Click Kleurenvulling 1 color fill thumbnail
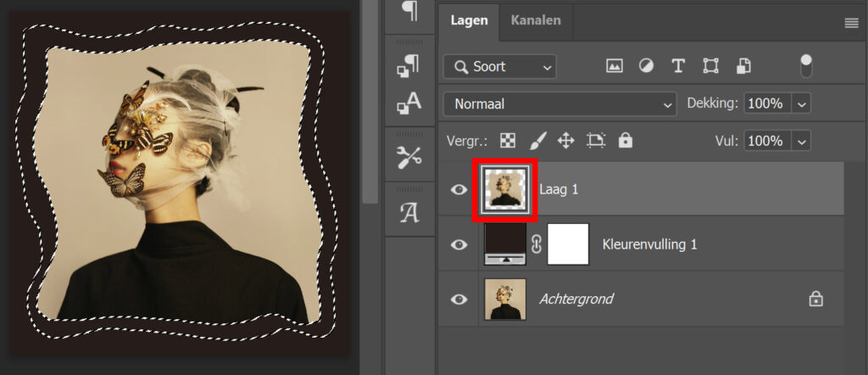The width and height of the screenshot is (868, 375). 504,244
